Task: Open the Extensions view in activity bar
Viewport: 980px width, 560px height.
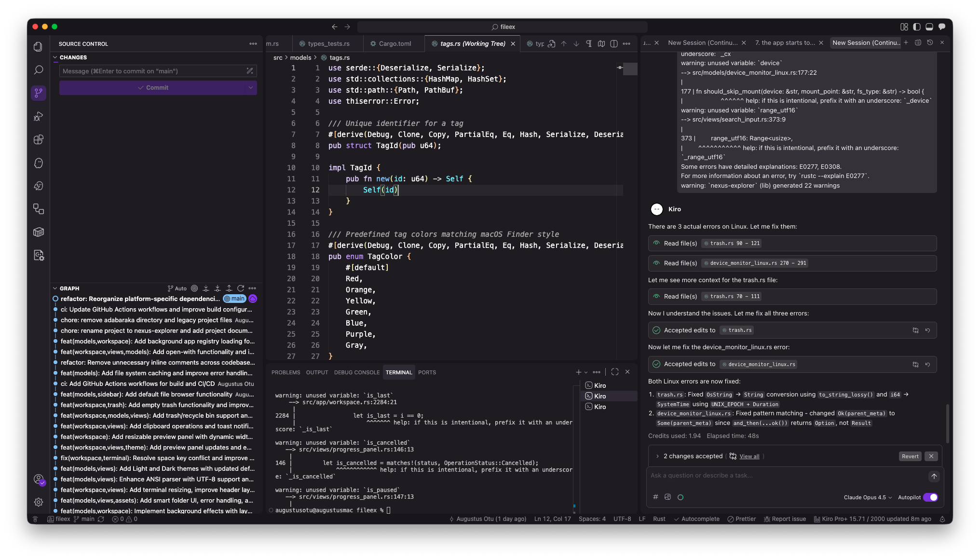Action: (x=39, y=140)
